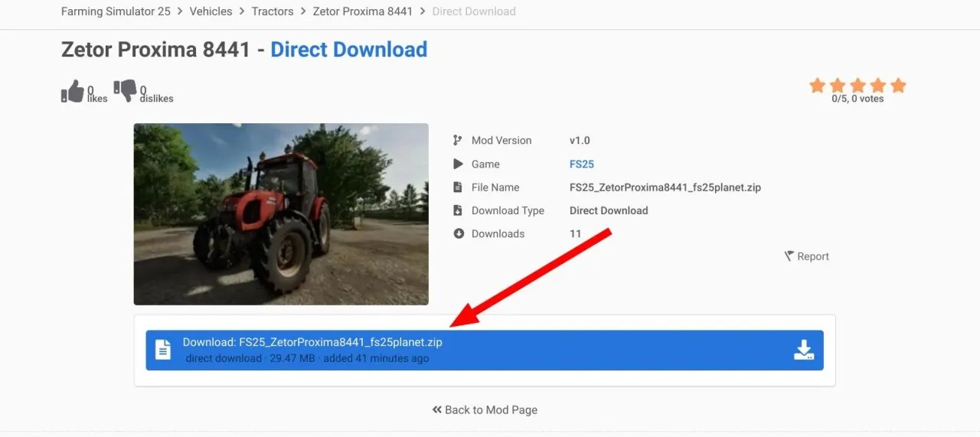980x437 pixels.
Task: Rate with the second star
Action: 838,85
